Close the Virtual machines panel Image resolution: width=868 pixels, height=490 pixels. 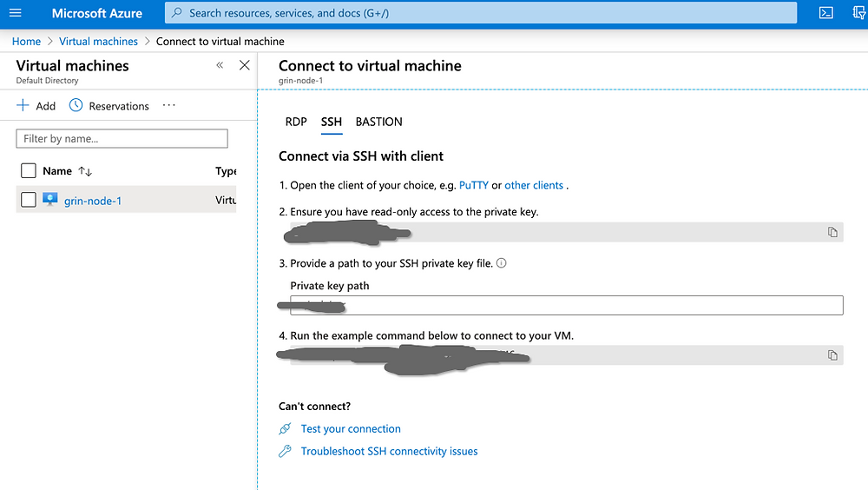[x=244, y=65]
